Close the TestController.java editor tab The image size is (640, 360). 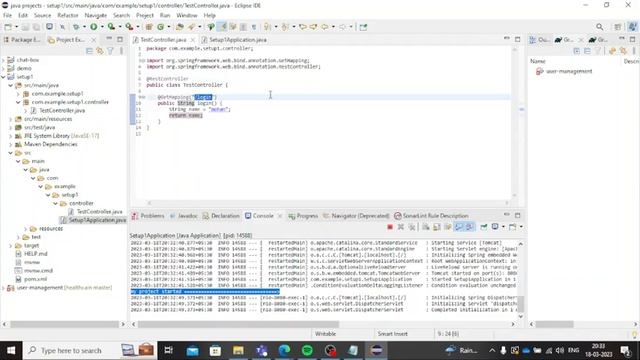click(x=193, y=40)
